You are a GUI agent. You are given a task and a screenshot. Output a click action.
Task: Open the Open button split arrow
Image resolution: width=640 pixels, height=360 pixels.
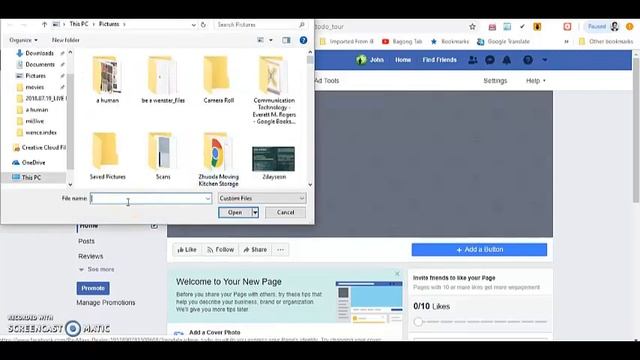(x=255, y=212)
